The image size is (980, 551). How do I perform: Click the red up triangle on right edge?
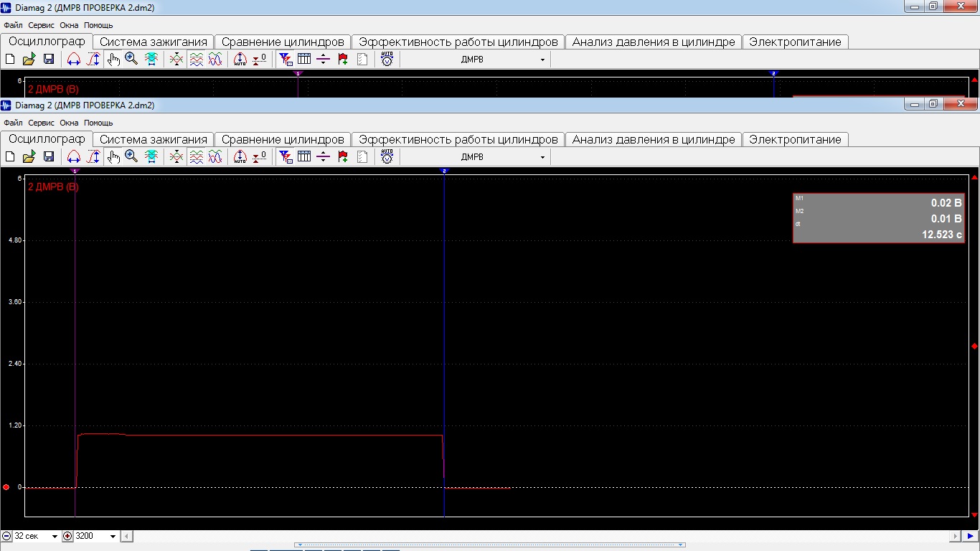click(974, 177)
